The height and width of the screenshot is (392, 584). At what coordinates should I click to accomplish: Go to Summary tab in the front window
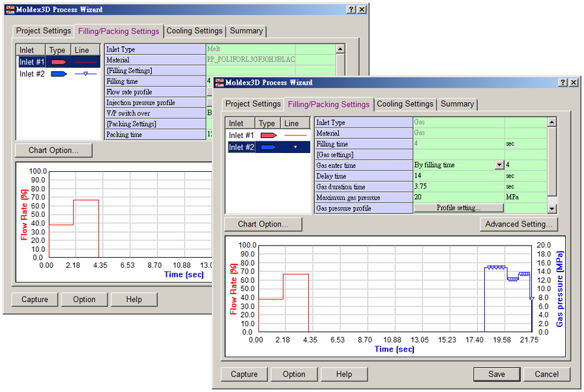[x=457, y=104]
